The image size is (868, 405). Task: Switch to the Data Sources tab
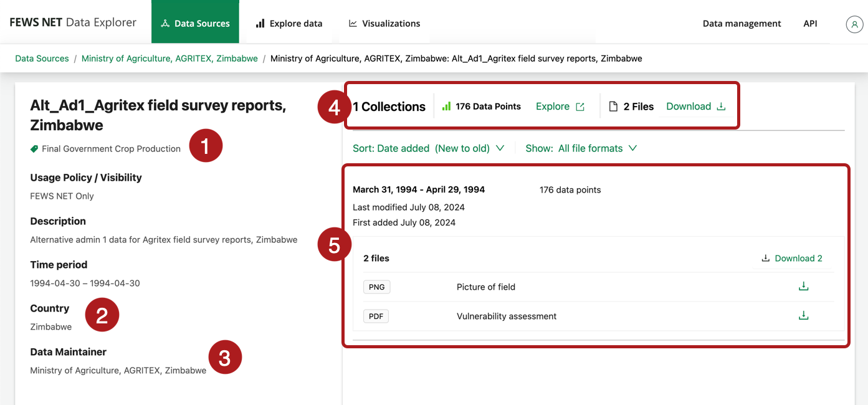(195, 24)
